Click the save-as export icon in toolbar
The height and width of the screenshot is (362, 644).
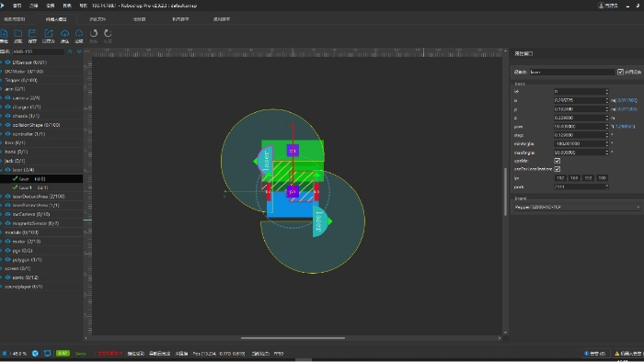(49, 34)
